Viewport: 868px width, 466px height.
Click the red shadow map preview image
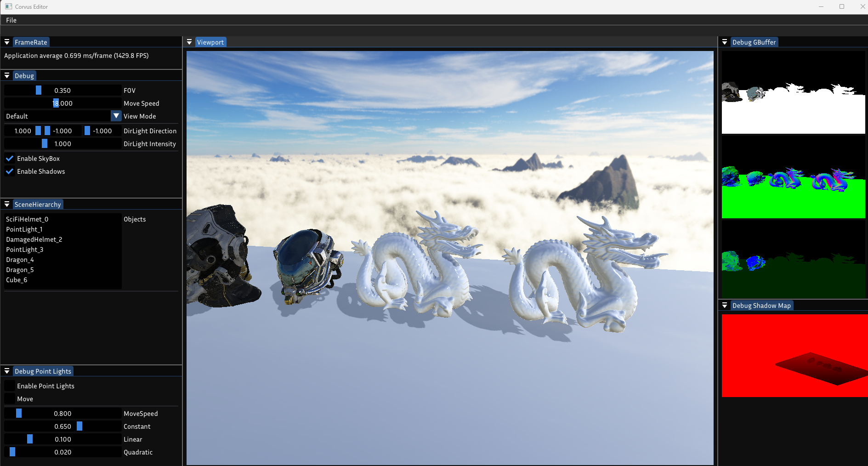(794, 356)
